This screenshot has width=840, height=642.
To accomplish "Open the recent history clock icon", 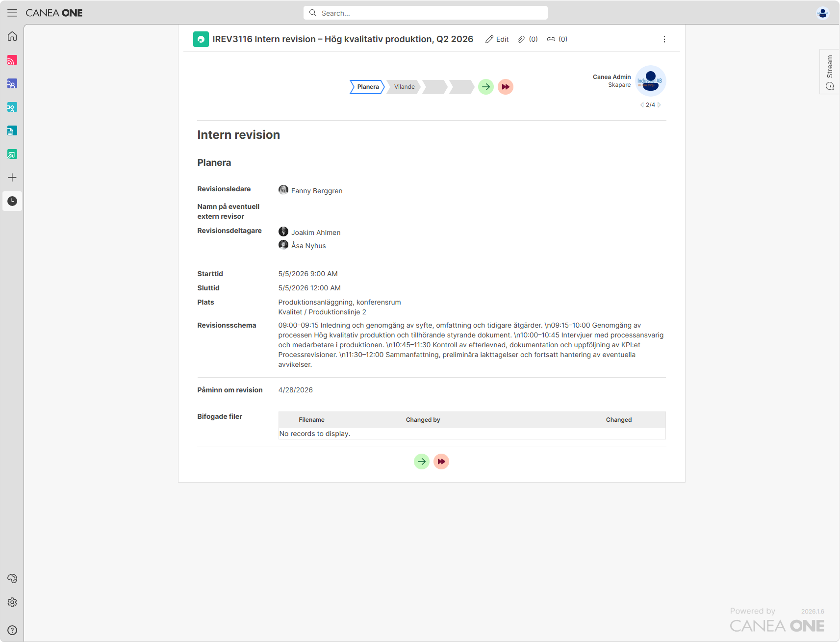I will pos(12,201).
